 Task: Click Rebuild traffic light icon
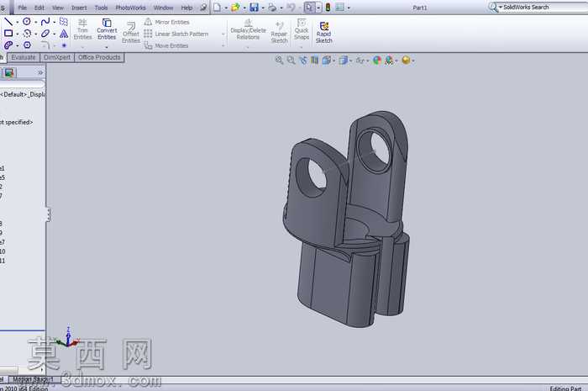click(x=328, y=7)
